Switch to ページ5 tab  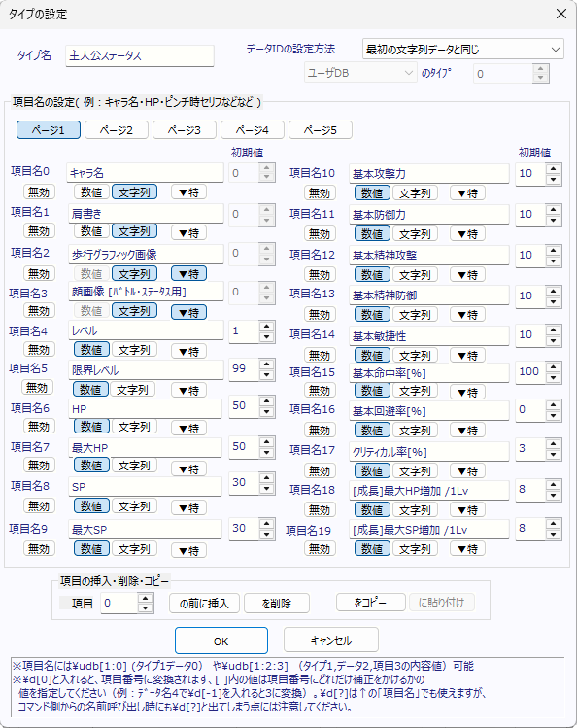point(320,130)
